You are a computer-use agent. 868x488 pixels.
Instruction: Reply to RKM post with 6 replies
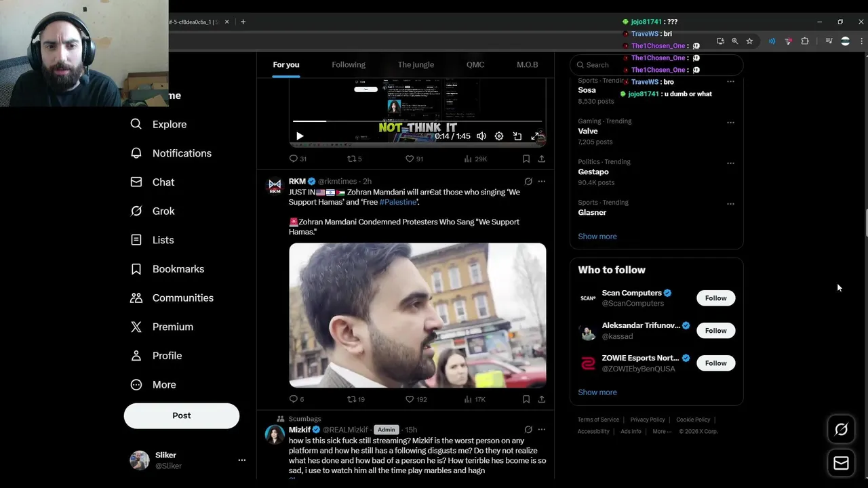pyautogui.click(x=297, y=400)
